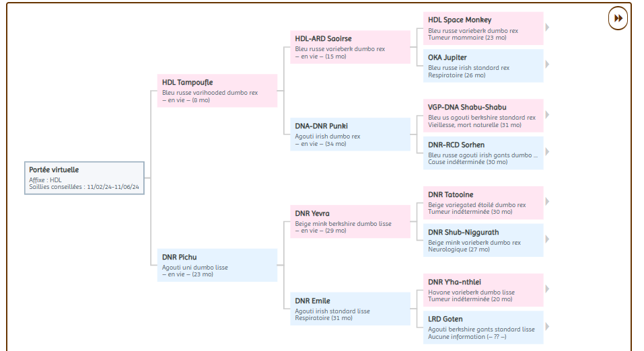Click the DNR Tatooine name link
This screenshot has width=644, height=351.
[x=450, y=195]
